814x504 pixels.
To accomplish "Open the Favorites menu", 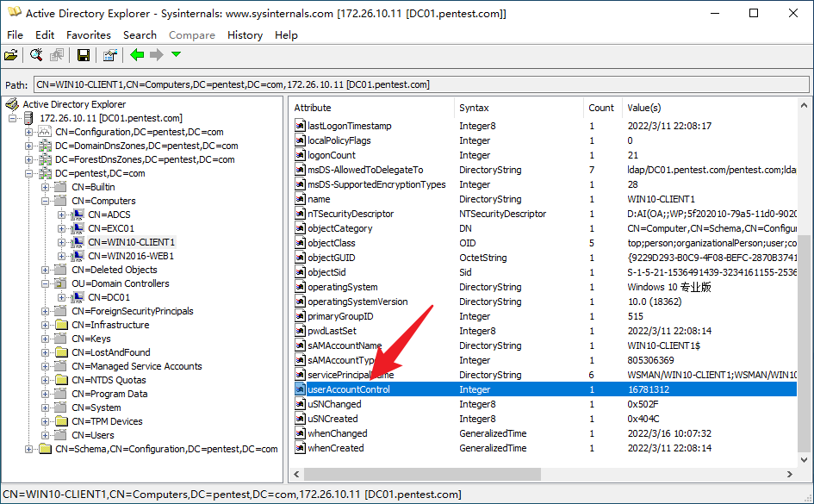I will [x=88, y=34].
